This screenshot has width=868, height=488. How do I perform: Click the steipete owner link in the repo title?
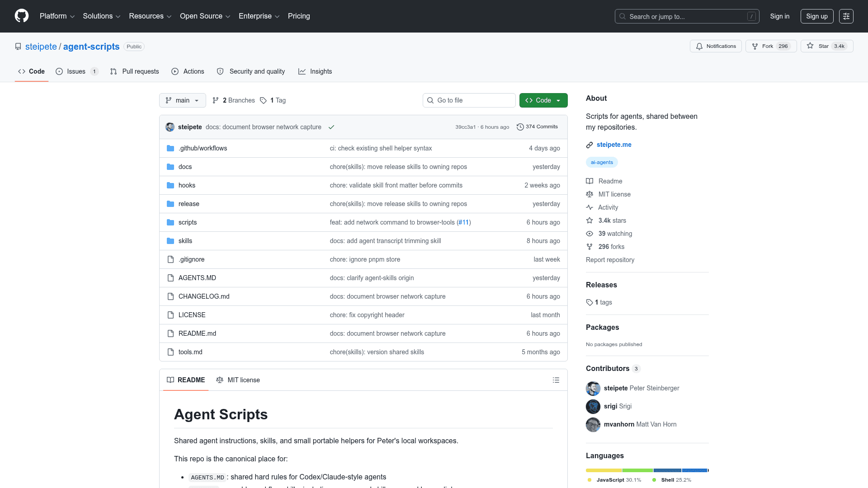[41, 47]
